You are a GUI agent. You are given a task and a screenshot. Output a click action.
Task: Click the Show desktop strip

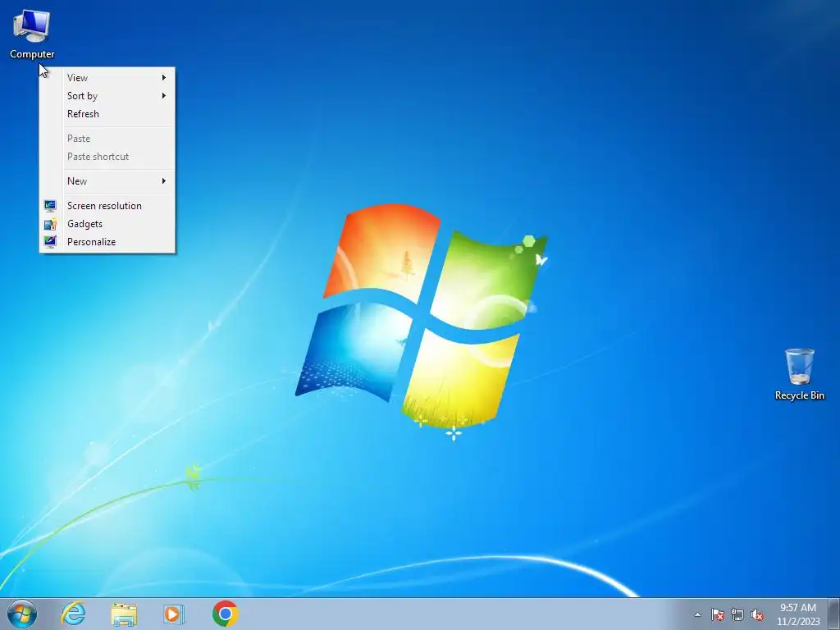[834, 614]
